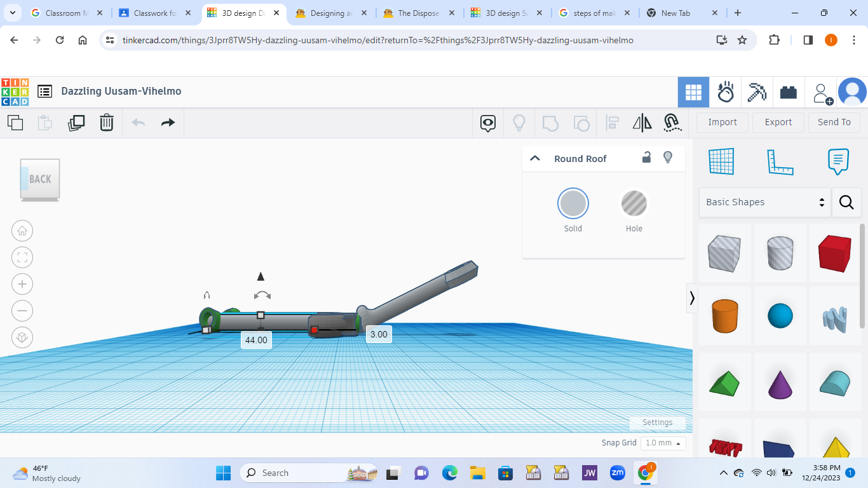Click the Settings button on workplane
This screenshot has width=868, height=488.
pyautogui.click(x=657, y=423)
